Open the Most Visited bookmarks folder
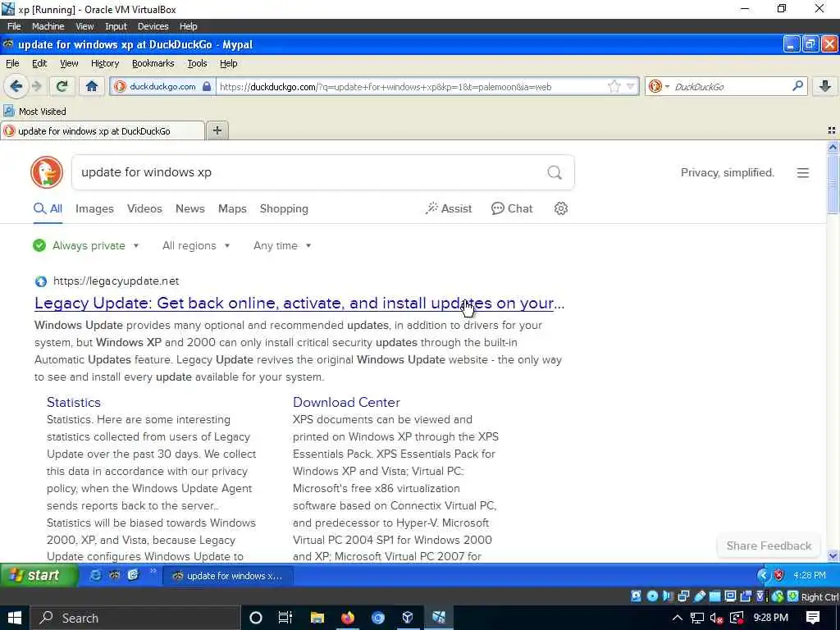Screen dimensions: 840x630 click(34, 112)
